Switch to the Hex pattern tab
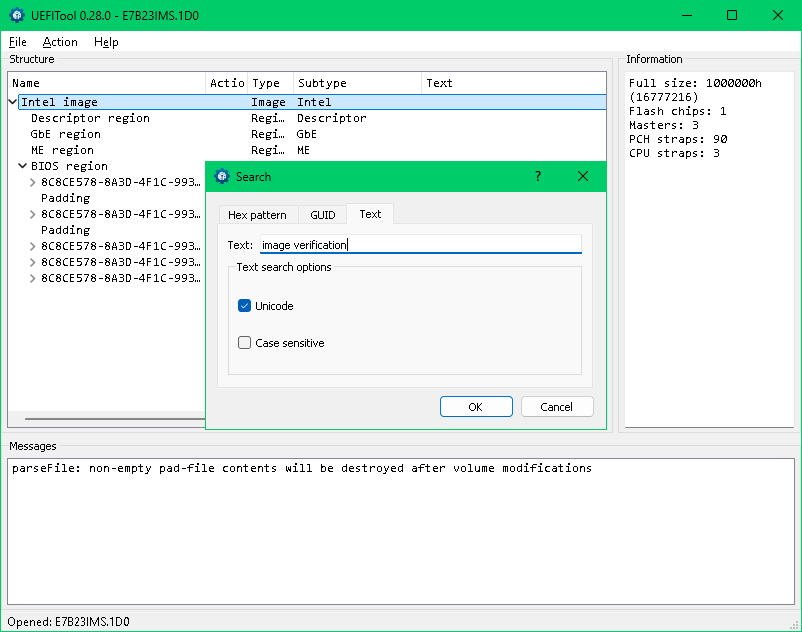Viewport: 802px width, 632px height. tap(257, 215)
